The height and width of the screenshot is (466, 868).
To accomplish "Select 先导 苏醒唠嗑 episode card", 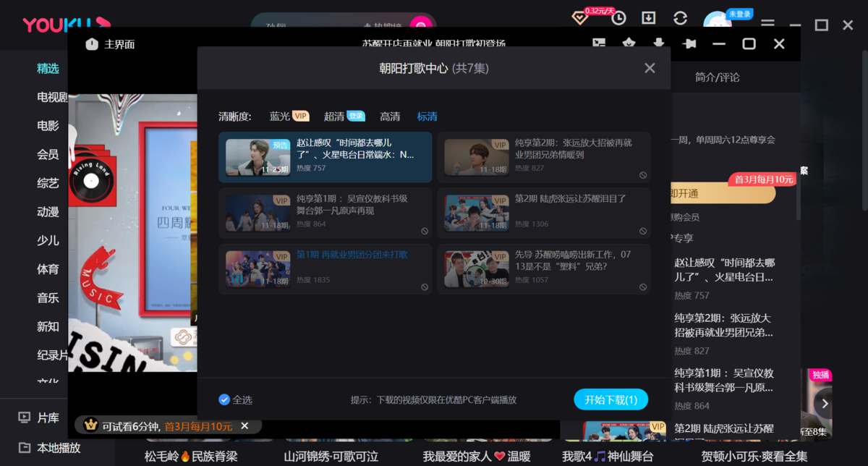I will pyautogui.click(x=544, y=268).
